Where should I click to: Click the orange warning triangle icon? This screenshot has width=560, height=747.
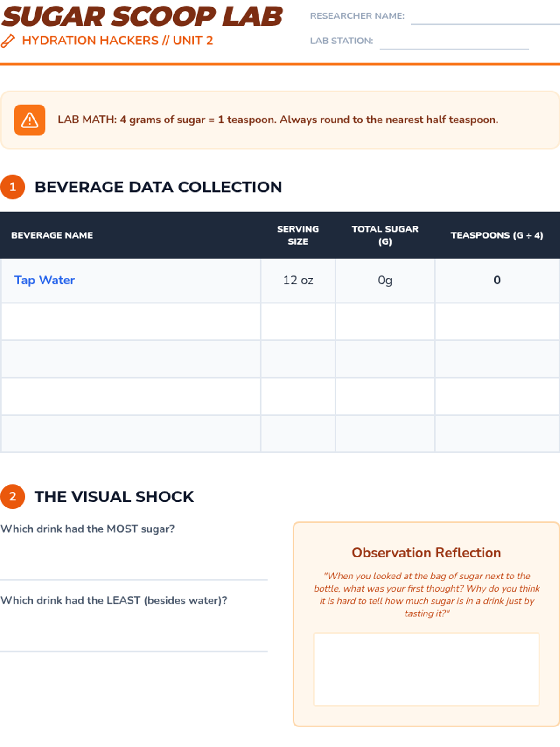(30, 120)
